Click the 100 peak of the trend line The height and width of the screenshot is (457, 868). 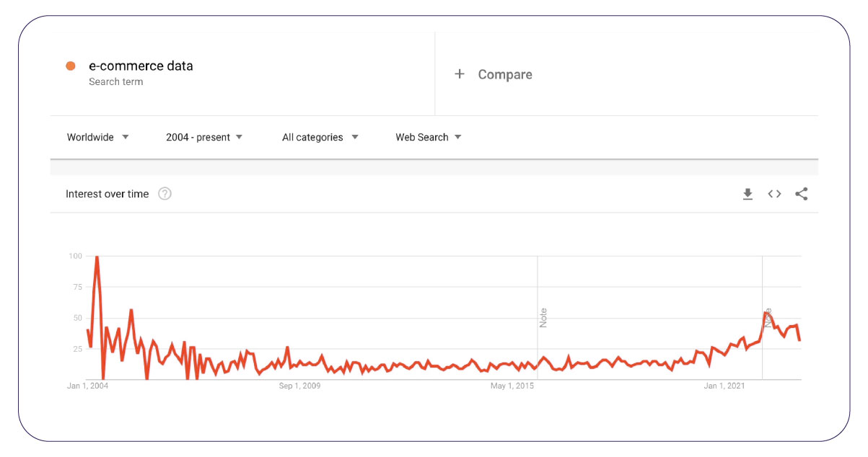pos(97,257)
